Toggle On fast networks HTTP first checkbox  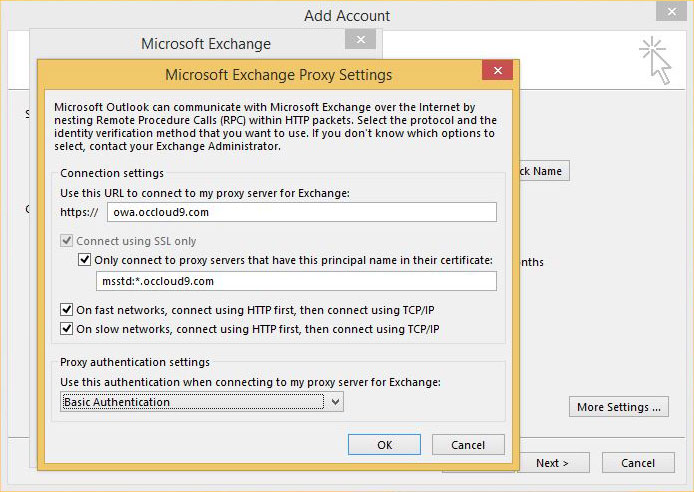[66, 310]
